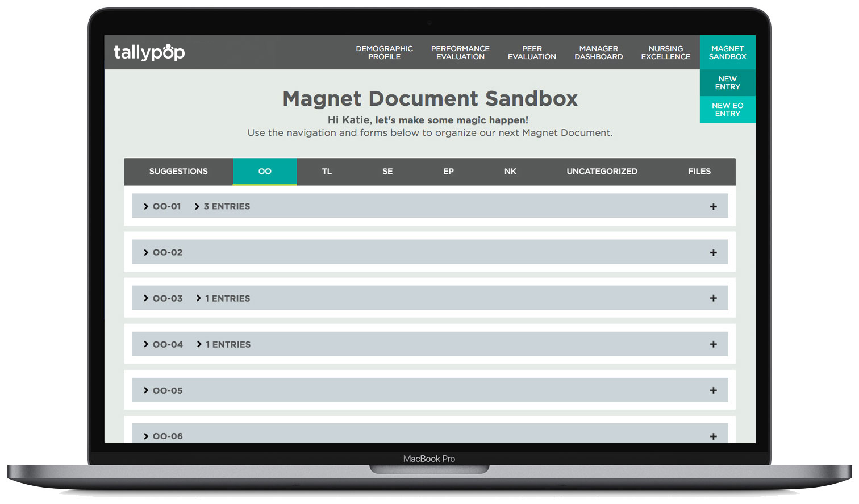Click the tallypop logo

click(x=149, y=52)
